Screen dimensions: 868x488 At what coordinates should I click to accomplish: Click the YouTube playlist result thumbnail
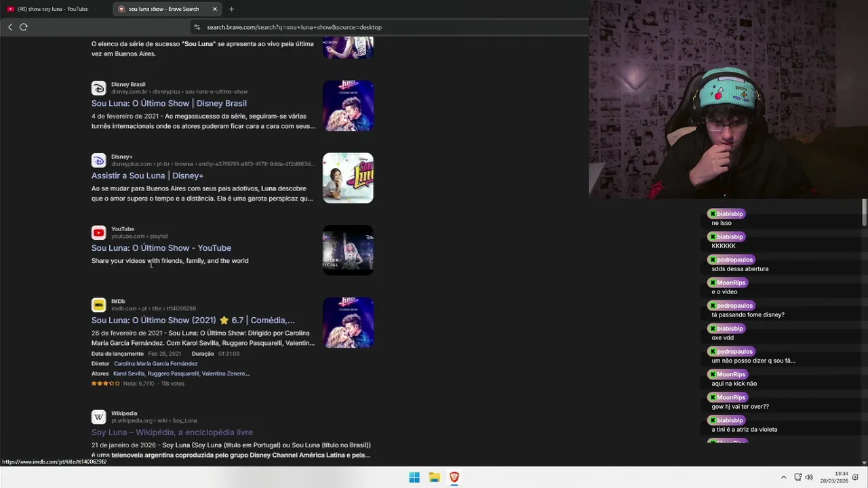click(x=348, y=250)
